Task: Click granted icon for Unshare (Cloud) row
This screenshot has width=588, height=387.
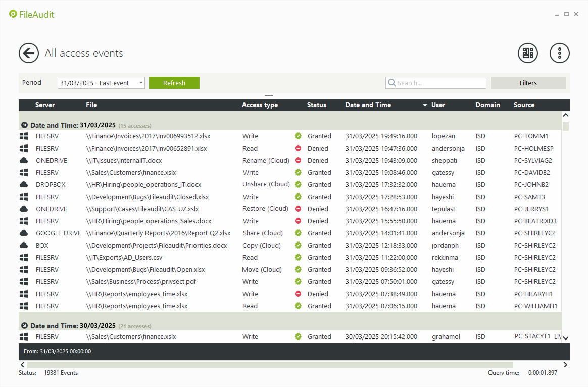Action: pos(298,184)
